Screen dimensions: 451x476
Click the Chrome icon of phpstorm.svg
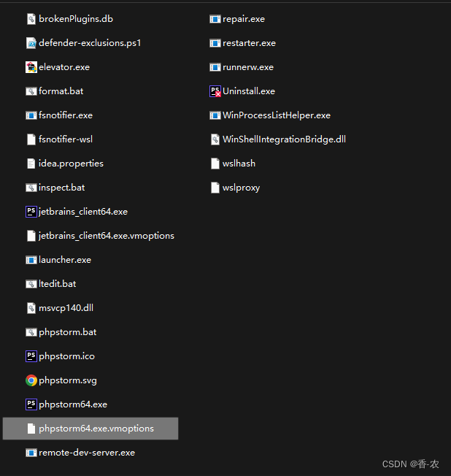31,380
